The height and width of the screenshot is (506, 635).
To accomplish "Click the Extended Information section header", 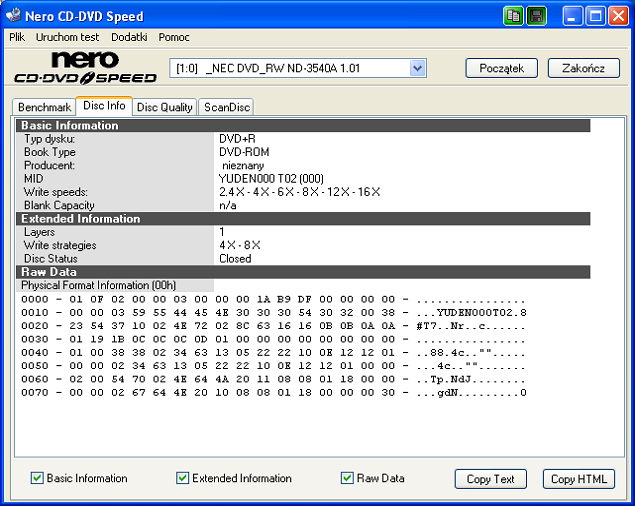I will 303,219.
